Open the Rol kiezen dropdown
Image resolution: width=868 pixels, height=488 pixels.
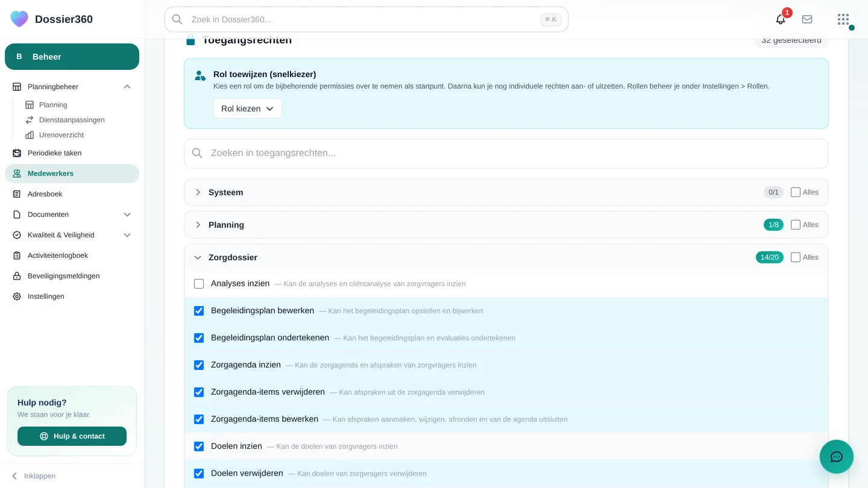tap(248, 108)
